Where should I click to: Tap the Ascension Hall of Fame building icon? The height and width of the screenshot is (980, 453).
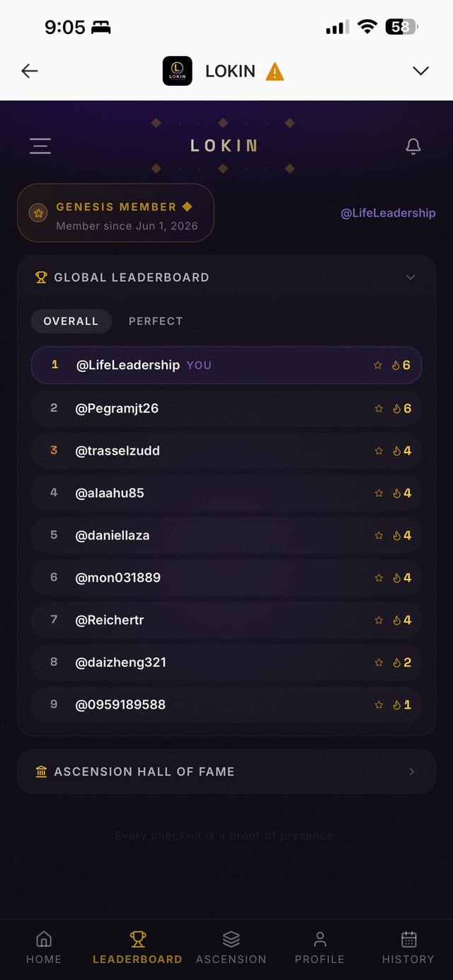click(x=41, y=772)
